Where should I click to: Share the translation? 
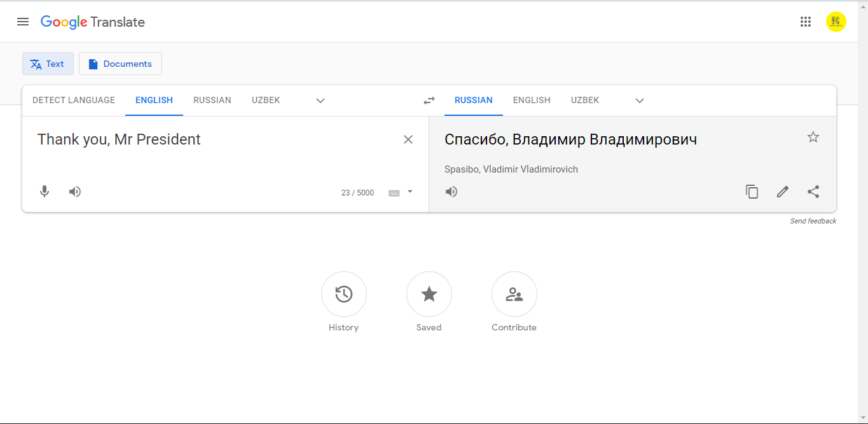813,192
